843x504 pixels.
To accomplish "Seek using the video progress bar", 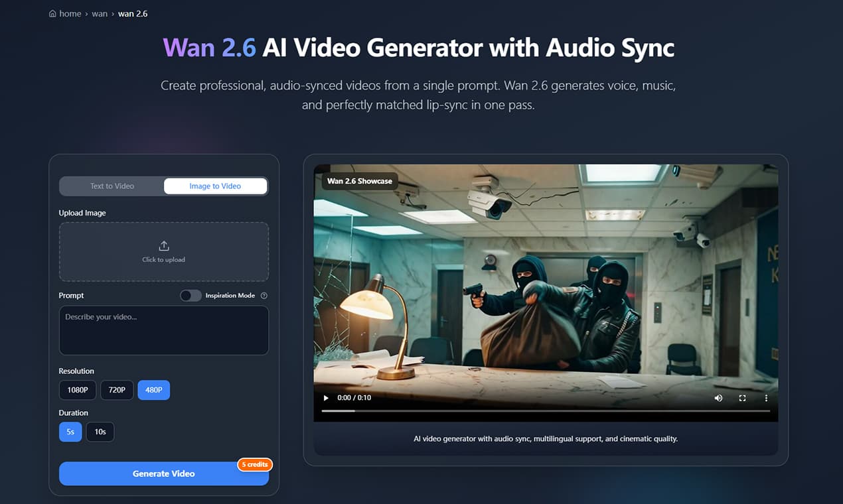I will (544, 410).
